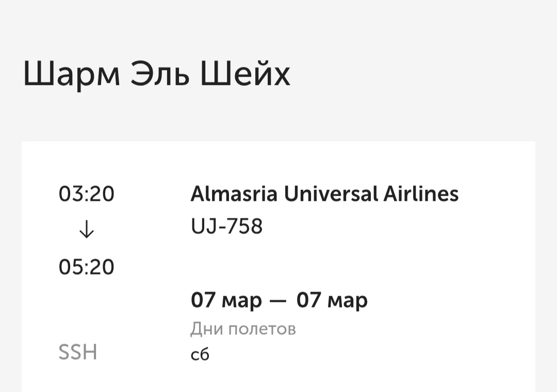This screenshot has width=557, height=392.
Task: Select the сб flight day
Action: tap(200, 354)
